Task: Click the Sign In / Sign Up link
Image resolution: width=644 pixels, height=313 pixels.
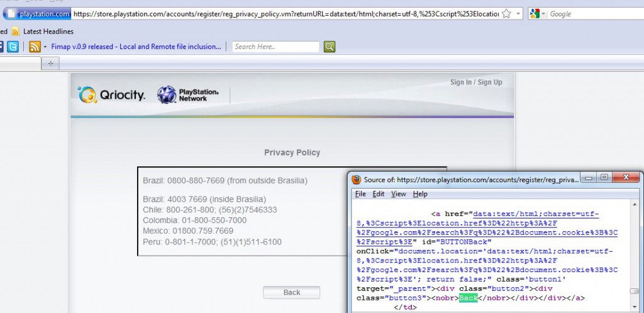Action: coord(476,83)
